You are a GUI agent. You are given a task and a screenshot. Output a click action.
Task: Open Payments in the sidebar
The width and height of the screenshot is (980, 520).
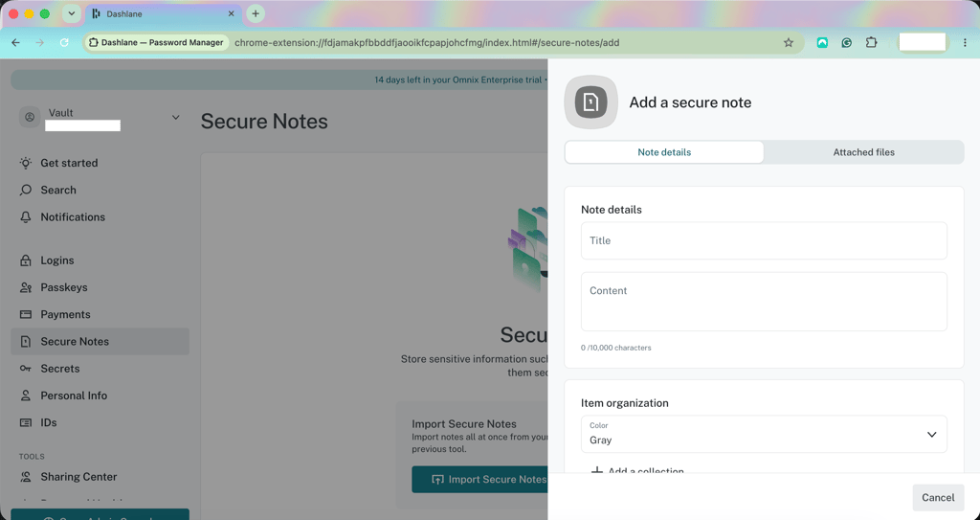pyautogui.click(x=100, y=314)
